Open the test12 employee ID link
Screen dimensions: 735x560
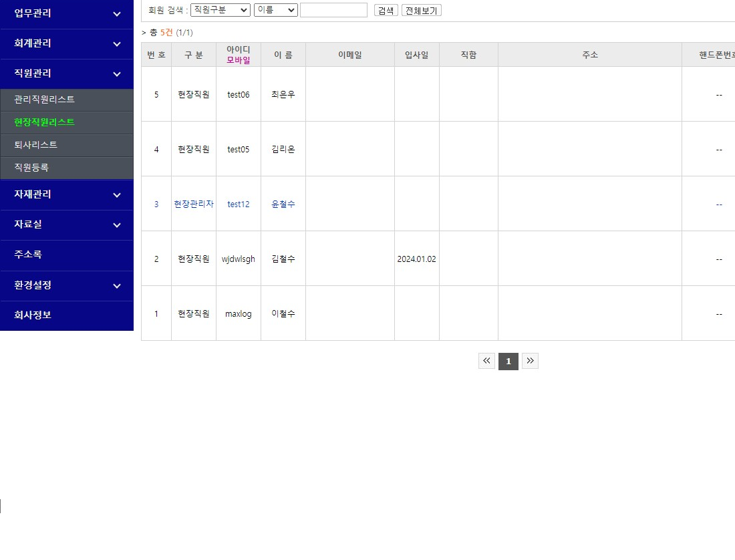point(238,204)
